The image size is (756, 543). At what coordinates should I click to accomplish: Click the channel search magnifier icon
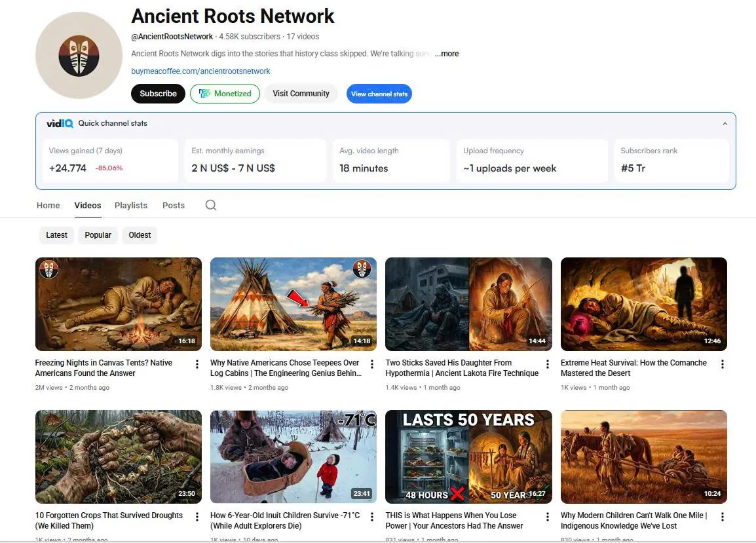pyautogui.click(x=211, y=205)
